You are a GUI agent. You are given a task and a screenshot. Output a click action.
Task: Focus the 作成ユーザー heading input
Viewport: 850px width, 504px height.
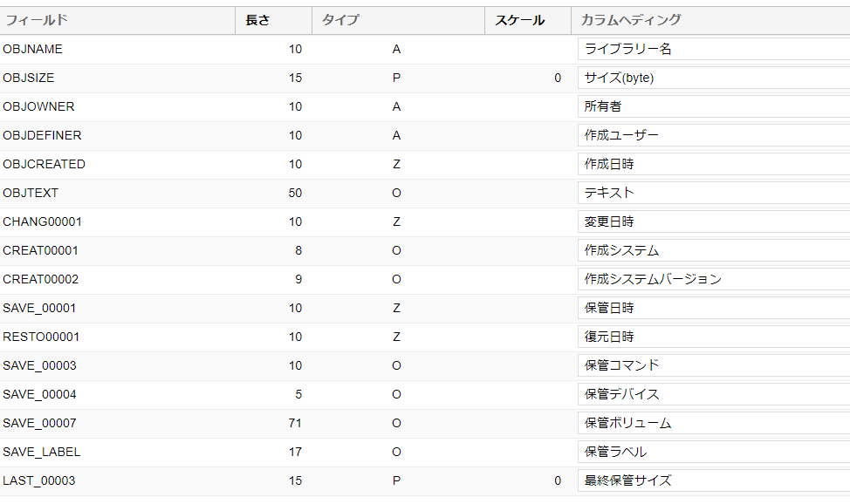click(x=713, y=136)
